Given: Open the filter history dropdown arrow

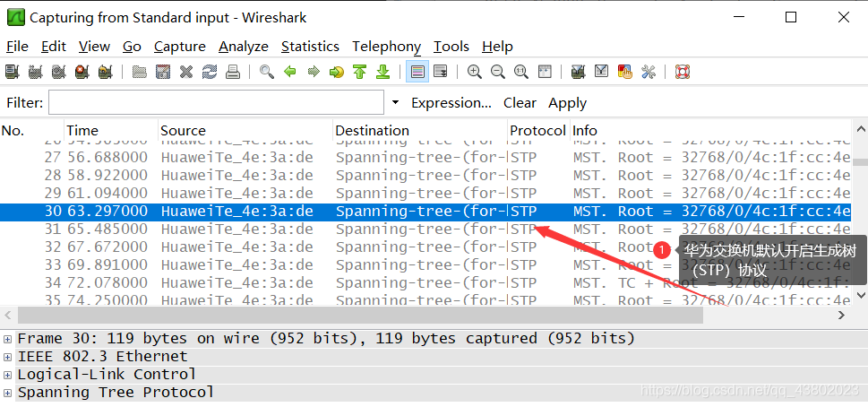Looking at the screenshot, I should [x=395, y=102].
